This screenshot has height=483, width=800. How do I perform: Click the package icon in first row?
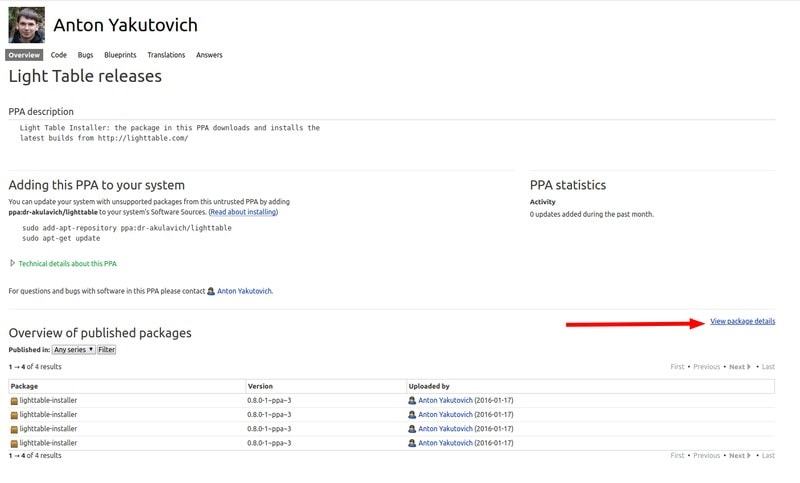pos(14,401)
